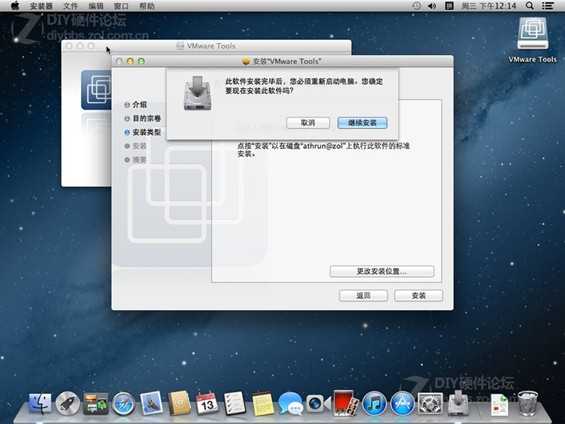Open Notification Center list icon

point(548,6)
